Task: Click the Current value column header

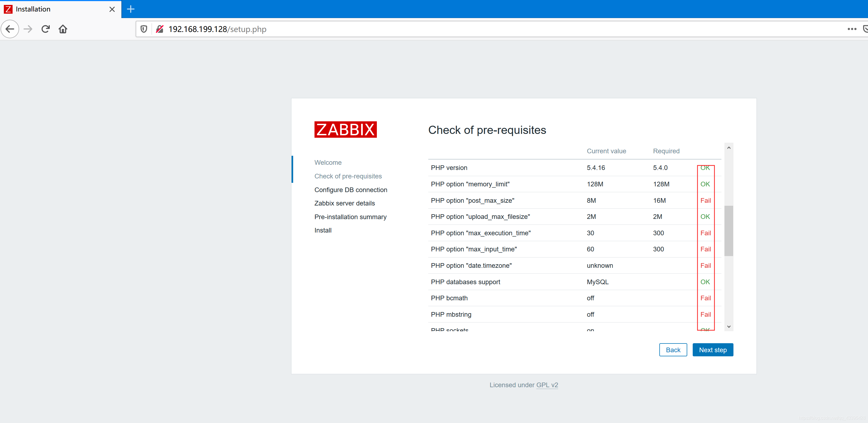Action: point(606,151)
